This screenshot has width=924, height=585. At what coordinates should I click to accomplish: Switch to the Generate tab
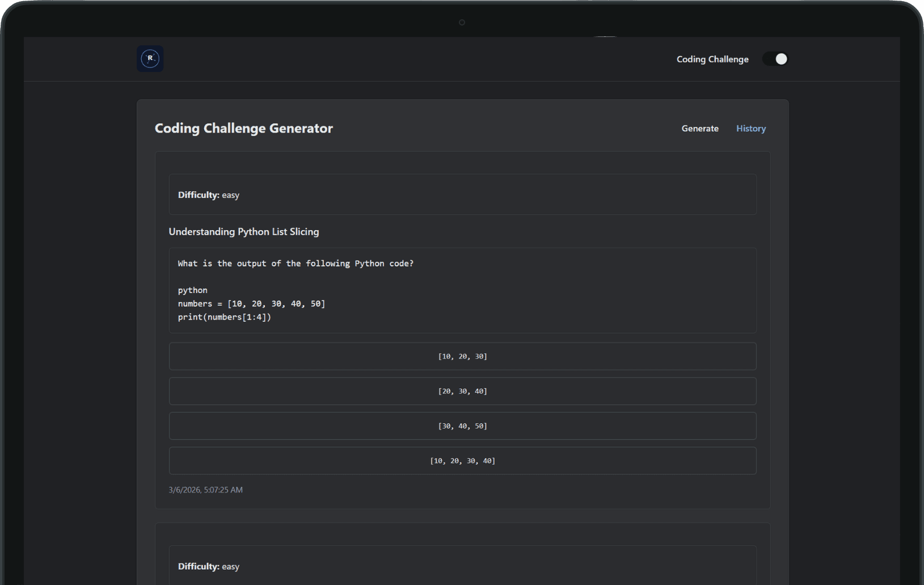point(700,128)
